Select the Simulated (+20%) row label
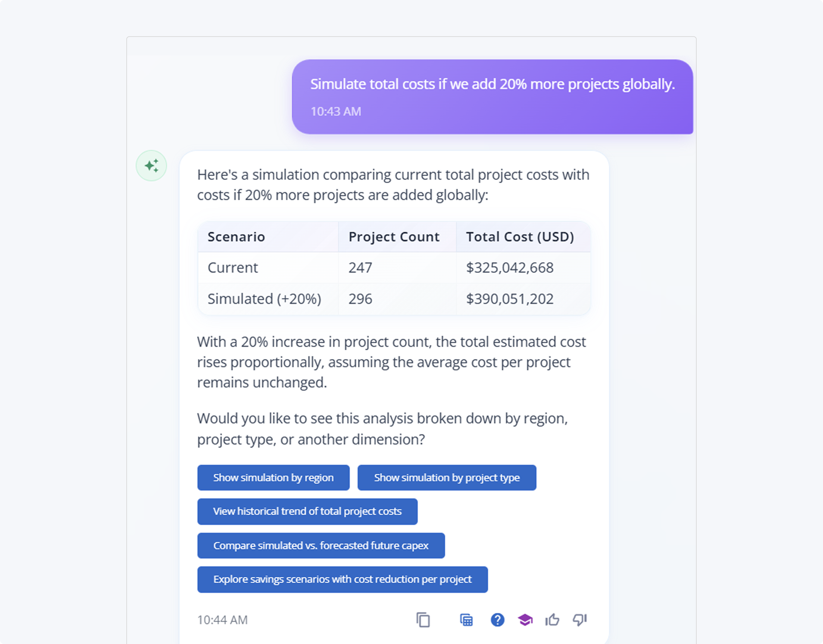The image size is (823, 644). tap(264, 299)
